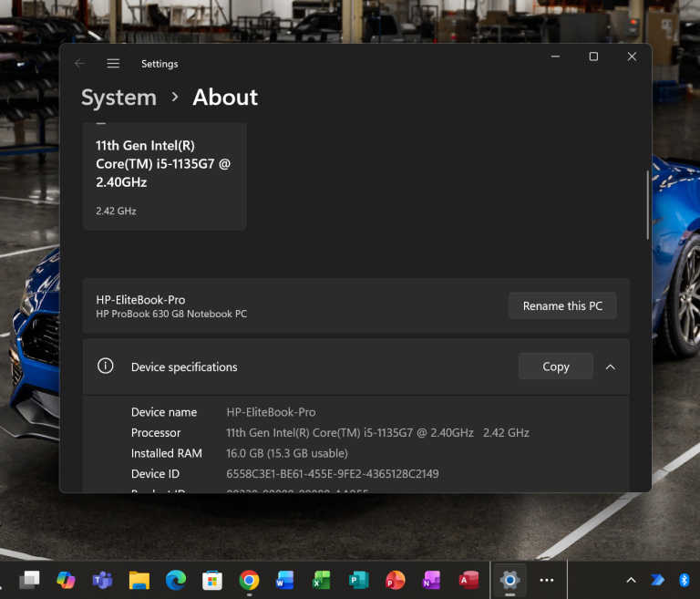
Task: Expand hidden system tray icons chevron
Action: [631, 580]
